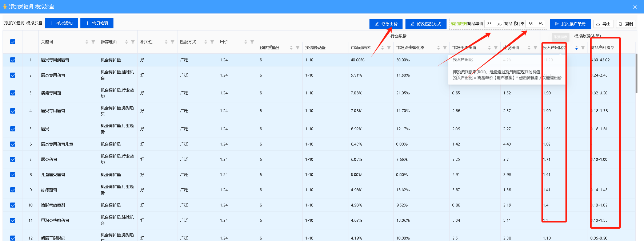Uncheck the row for 儿童唇炎唇膏
The image size is (644, 241).
(x=13, y=175)
